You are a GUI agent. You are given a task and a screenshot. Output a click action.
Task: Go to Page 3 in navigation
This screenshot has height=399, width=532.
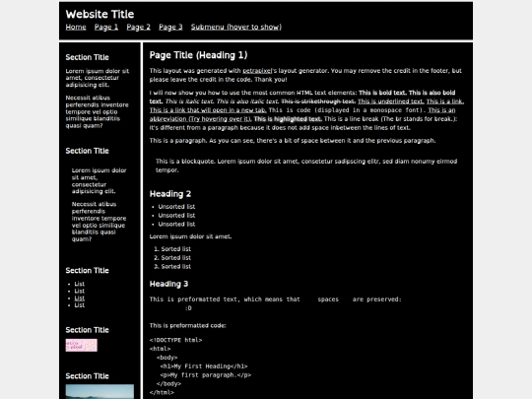tap(170, 28)
